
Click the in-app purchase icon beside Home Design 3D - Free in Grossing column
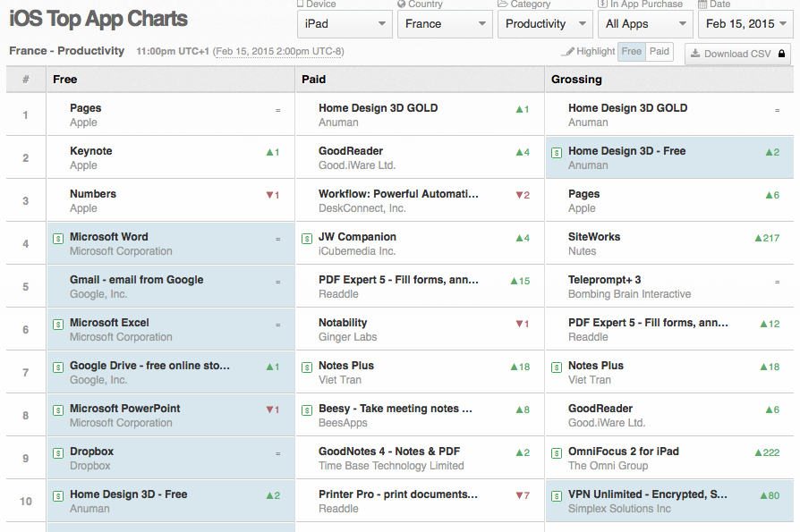point(557,152)
